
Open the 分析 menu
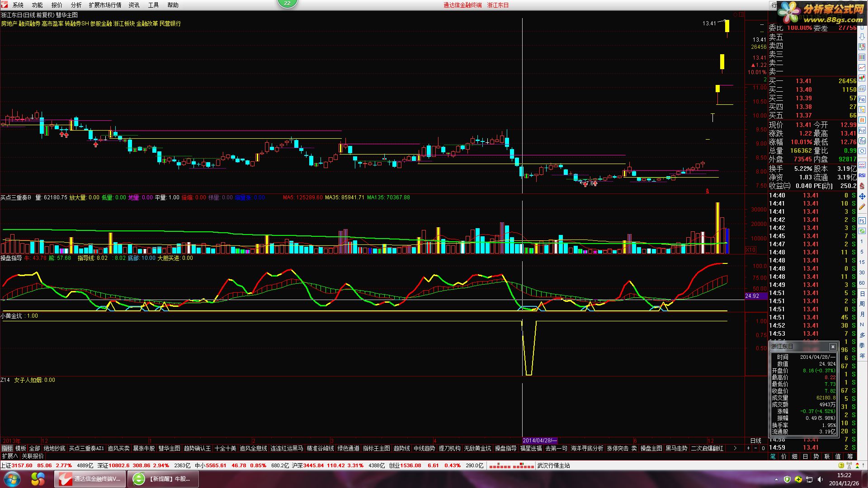76,5
